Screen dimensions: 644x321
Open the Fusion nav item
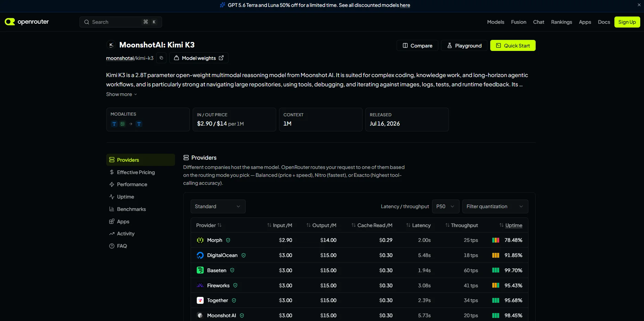[518, 22]
